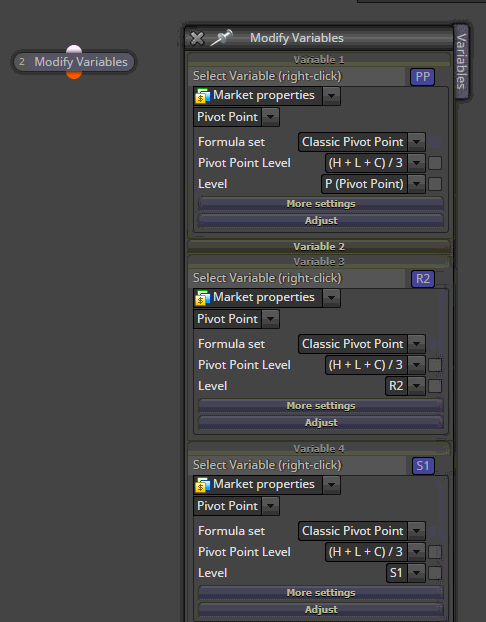The image size is (486, 622).
Task: Click the PP variable badge
Action: click(423, 77)
